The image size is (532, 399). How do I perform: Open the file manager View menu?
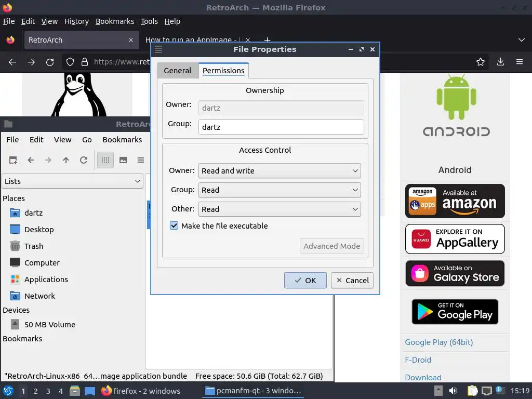63,140
